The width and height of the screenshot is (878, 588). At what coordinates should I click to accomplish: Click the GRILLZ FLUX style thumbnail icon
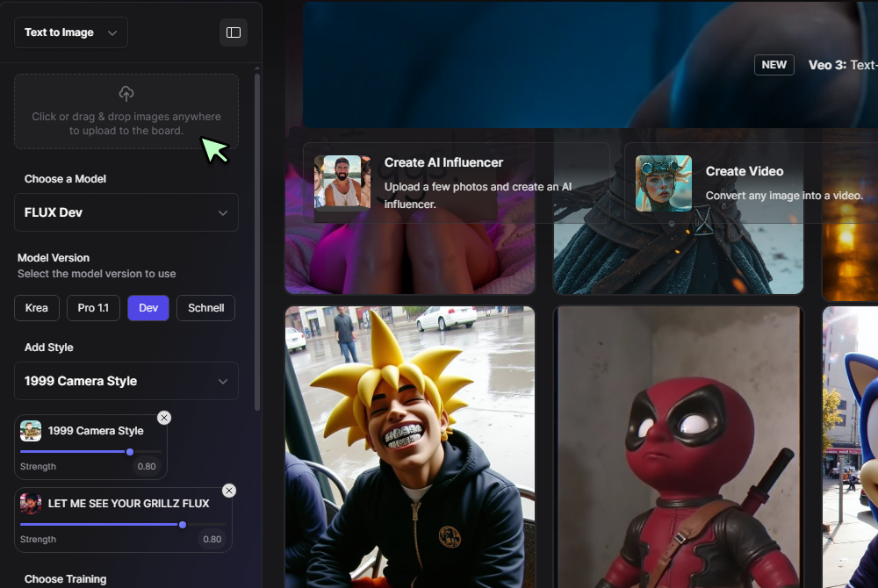click(31, 503)
